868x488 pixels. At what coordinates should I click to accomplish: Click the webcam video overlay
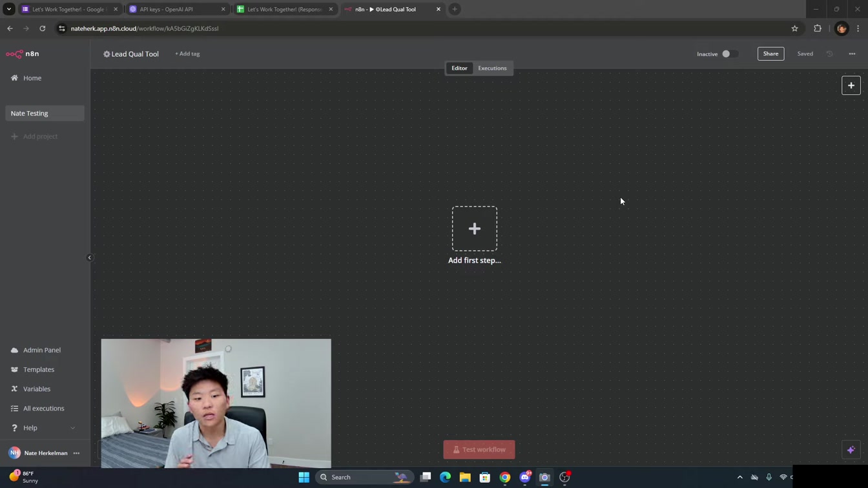(x=216, y=403)
